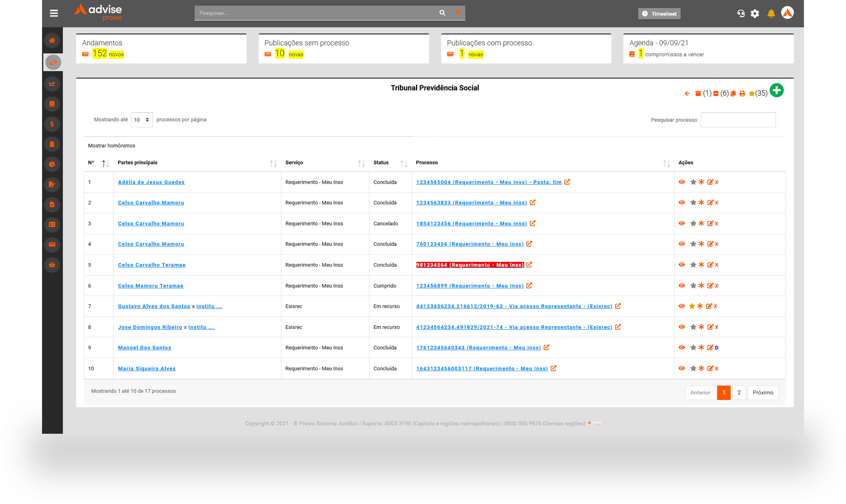
Task: Sort by the Serviço column arrows
Action: (x=361, y=163)
